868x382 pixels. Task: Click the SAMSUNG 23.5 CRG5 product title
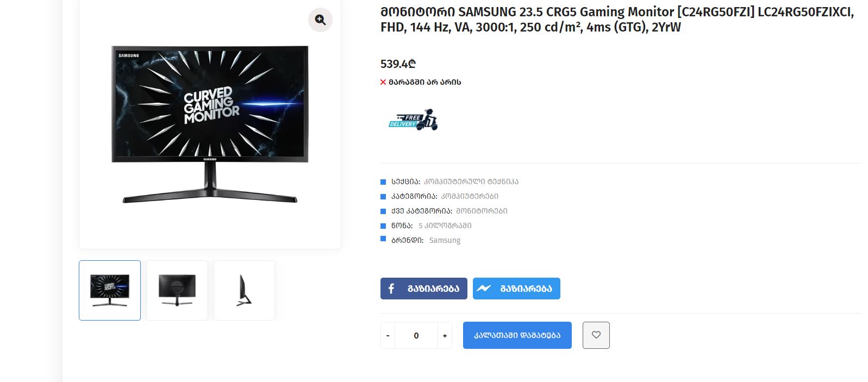click(x=617, y=20)
